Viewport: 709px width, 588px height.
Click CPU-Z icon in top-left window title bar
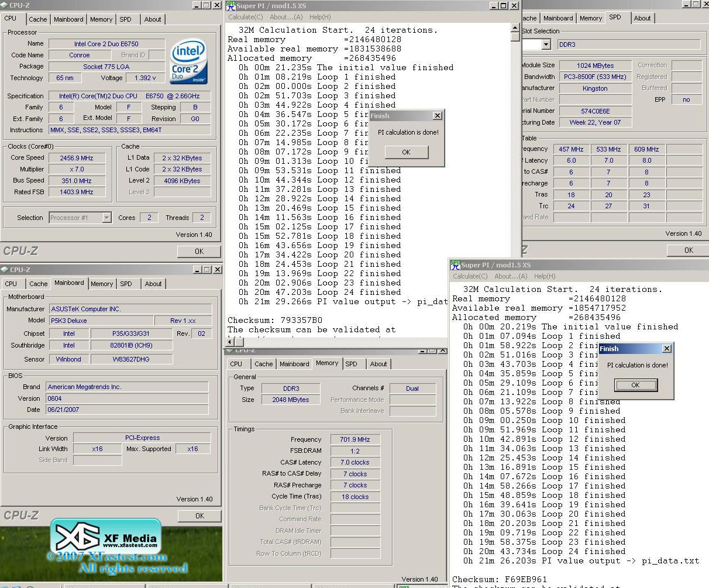(x=5, y=5)
